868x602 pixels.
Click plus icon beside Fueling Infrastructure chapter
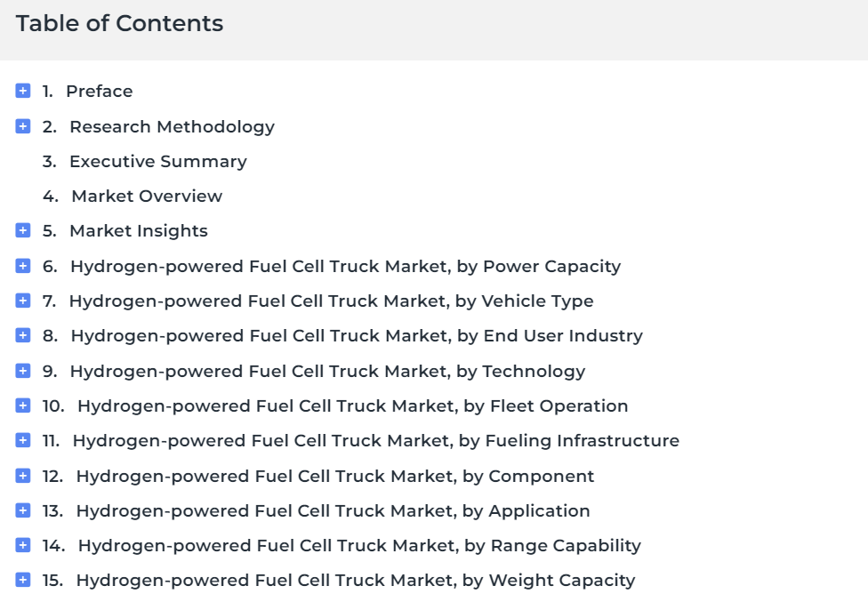tap(23, 440)
